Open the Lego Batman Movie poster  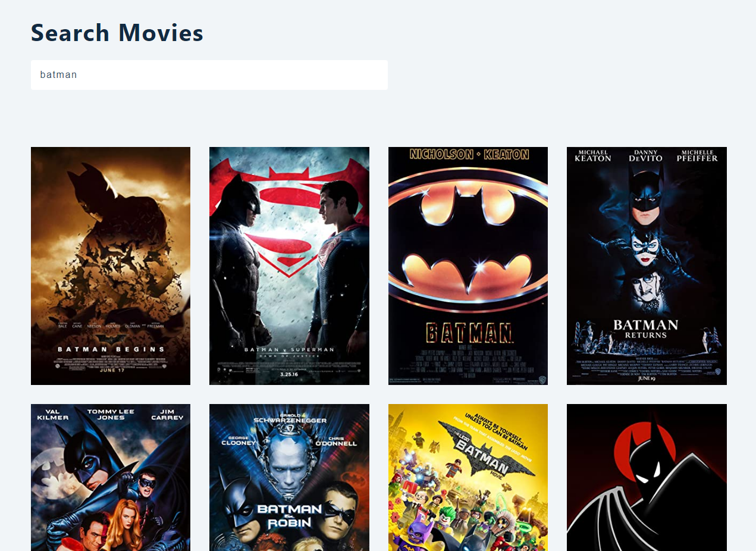coord(468,478)
